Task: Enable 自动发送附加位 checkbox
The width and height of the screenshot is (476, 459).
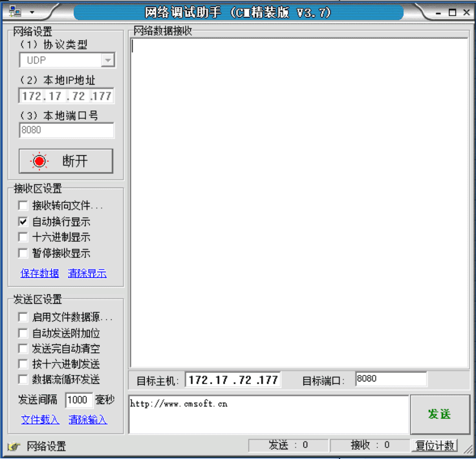Action: pyautogui.click(x=23, y=333)
